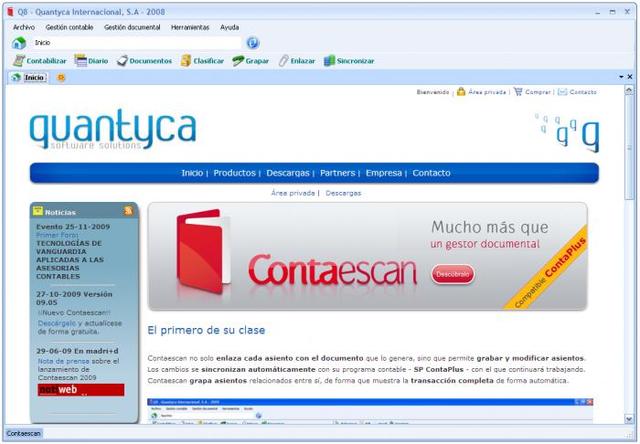Click the Contabilizar toolbar icon

coord(19,61)
